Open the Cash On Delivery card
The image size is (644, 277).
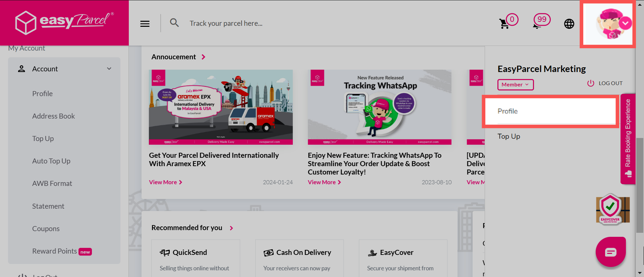tap(299, 258)
